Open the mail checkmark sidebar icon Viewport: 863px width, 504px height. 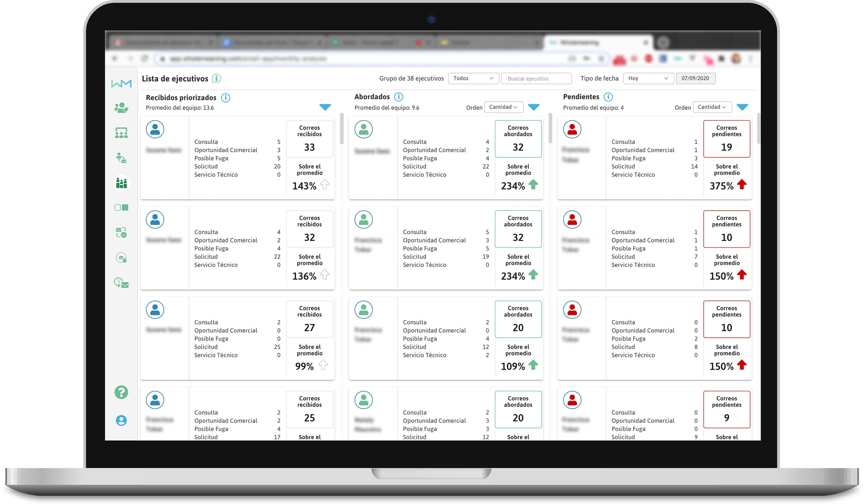click(x=121, y=232)
